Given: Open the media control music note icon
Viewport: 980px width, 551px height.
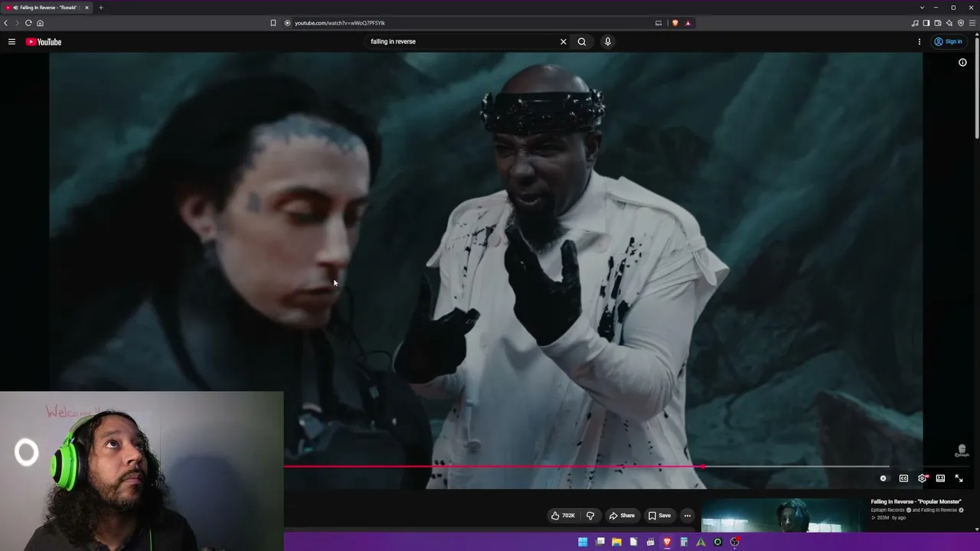Looking at the screenshot, I should coord(915,23).
